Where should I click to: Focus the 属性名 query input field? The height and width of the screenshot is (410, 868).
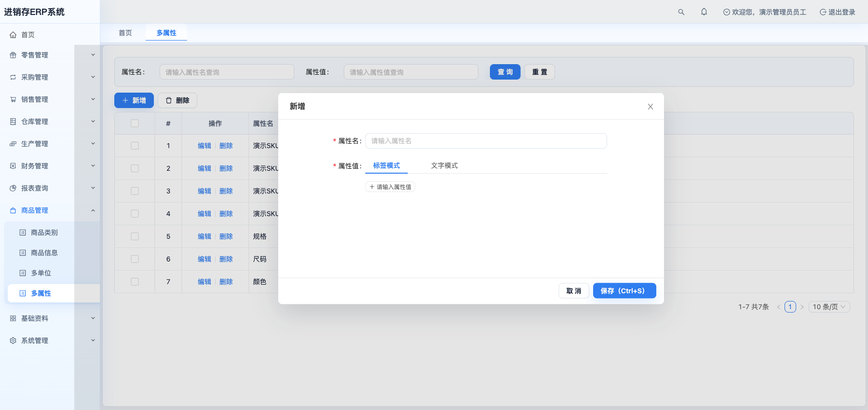tap(227, 72)
